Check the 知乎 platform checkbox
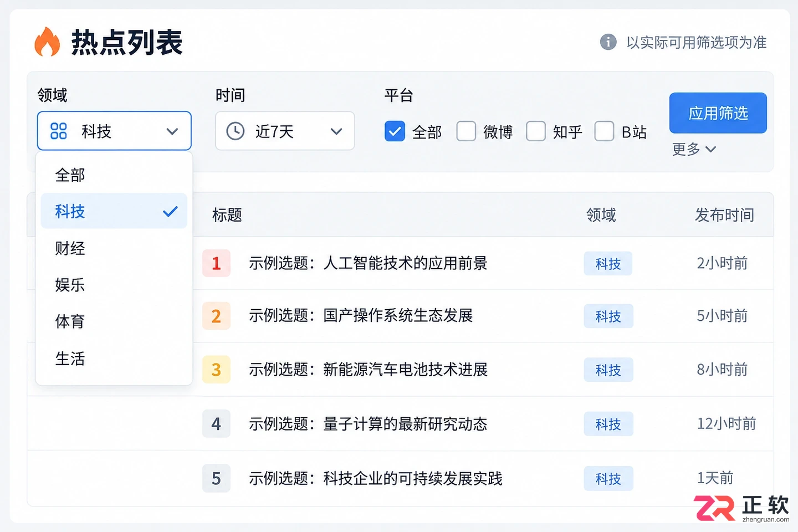Viewport: 798px width, 532px height. tap(536, 131)
